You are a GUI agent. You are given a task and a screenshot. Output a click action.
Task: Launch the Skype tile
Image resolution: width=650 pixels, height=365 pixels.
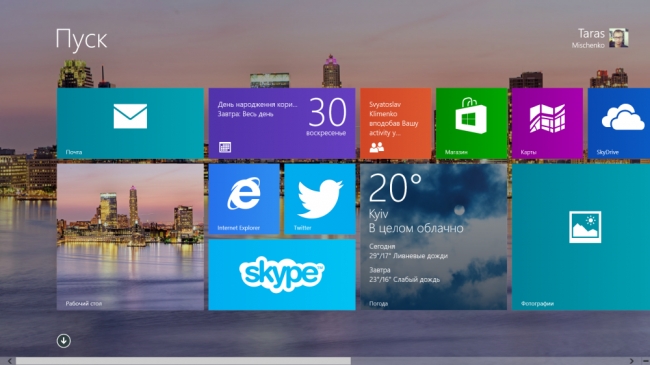click(x=282, y=275)
